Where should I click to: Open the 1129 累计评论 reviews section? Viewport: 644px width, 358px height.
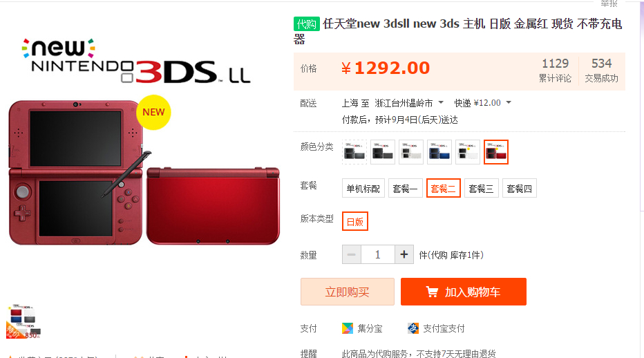(x=556, y=70)
